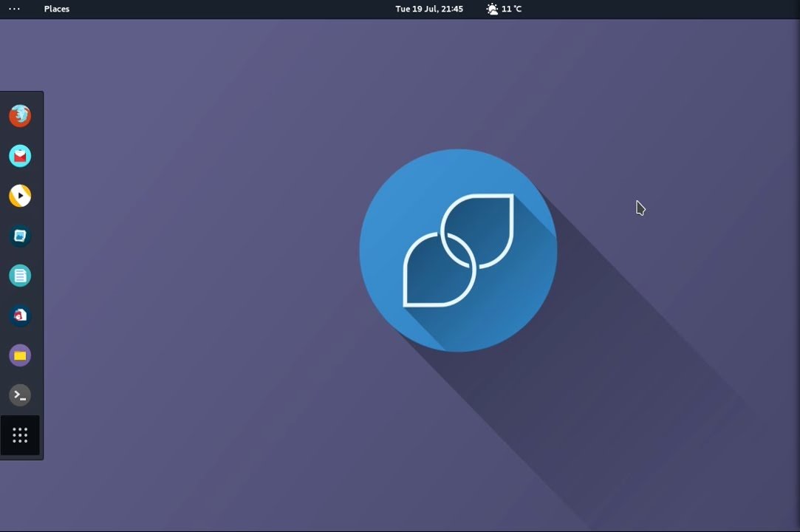
Task: Launch Firefox from the dock
Action: pos(20,116)
